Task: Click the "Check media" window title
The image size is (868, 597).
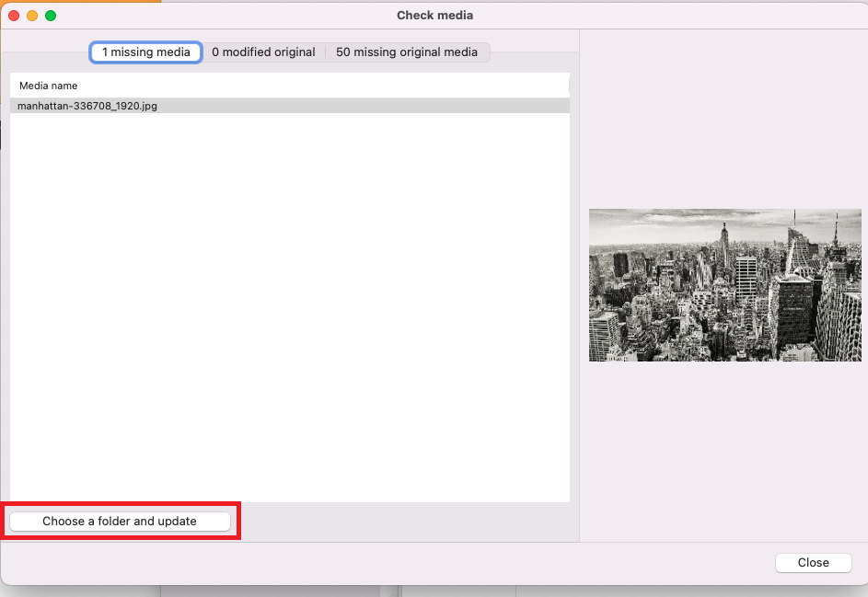Action: (434, 16)
